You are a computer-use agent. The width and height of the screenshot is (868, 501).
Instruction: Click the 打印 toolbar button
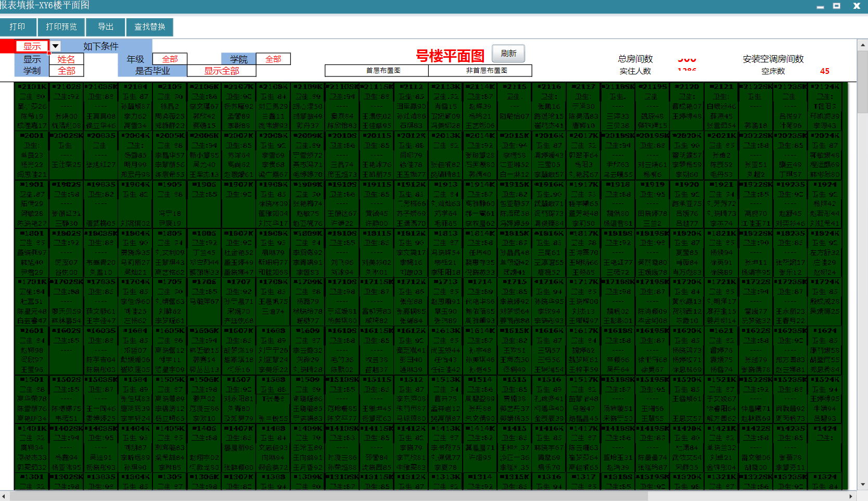18,27
